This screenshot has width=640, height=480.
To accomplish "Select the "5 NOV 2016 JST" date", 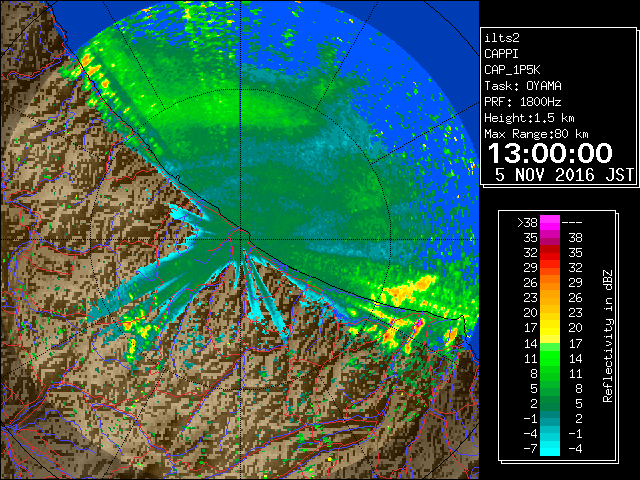I will click(x=564, y=175).
